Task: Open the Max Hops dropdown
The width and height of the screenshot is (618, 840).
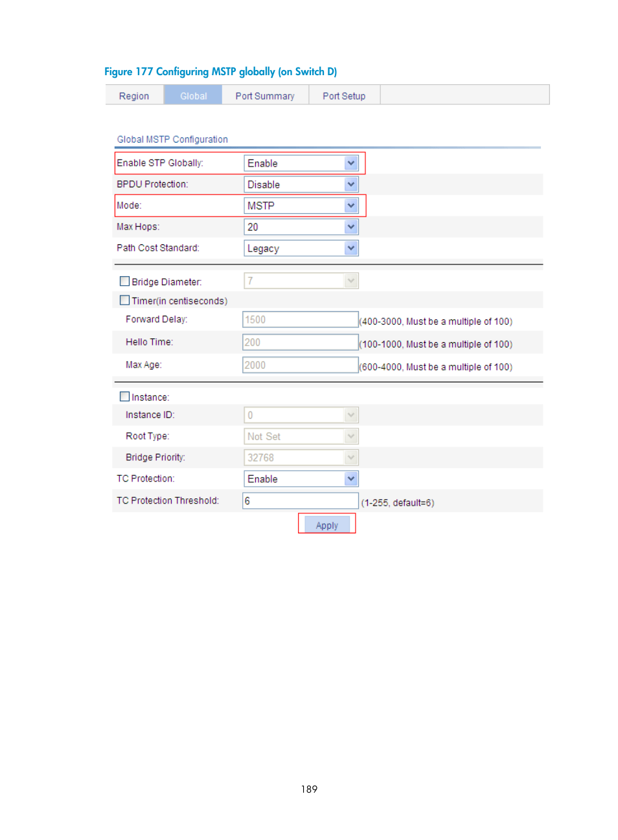Action: (x=301, y=227)
